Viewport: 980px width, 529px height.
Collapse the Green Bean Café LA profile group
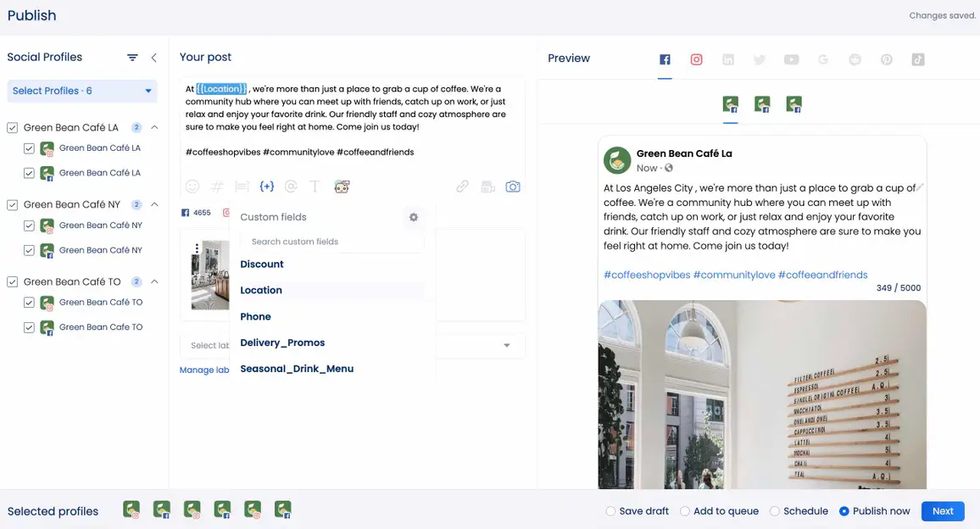(153, 127)
